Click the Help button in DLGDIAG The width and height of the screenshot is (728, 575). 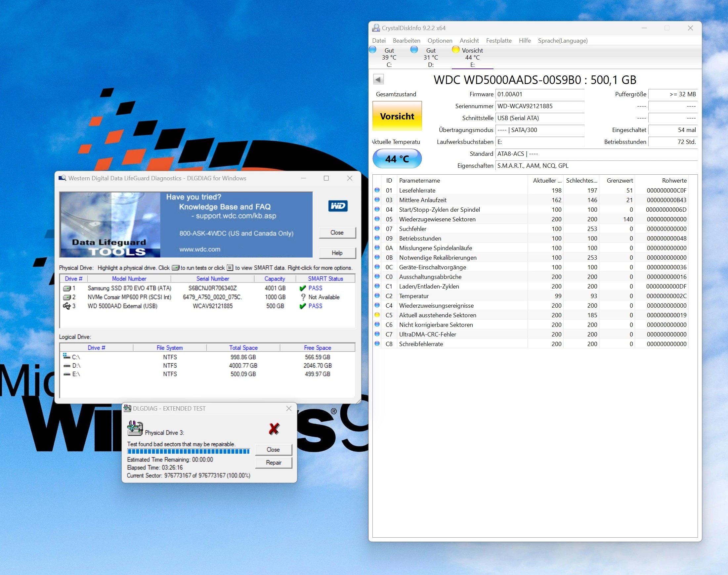[337, 253]
